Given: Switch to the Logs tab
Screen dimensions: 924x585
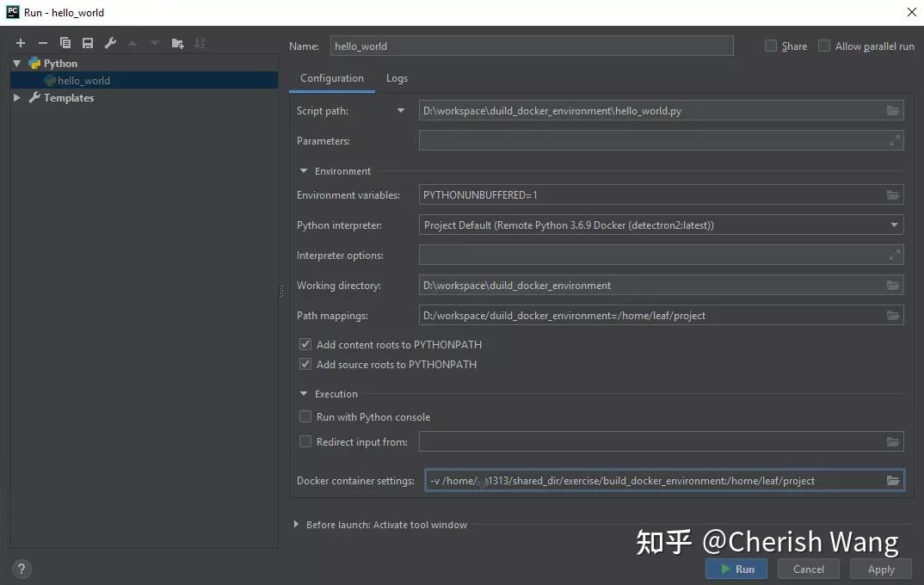Looking at the screenshot, I should pyautogui.click(x=397, y=77).
